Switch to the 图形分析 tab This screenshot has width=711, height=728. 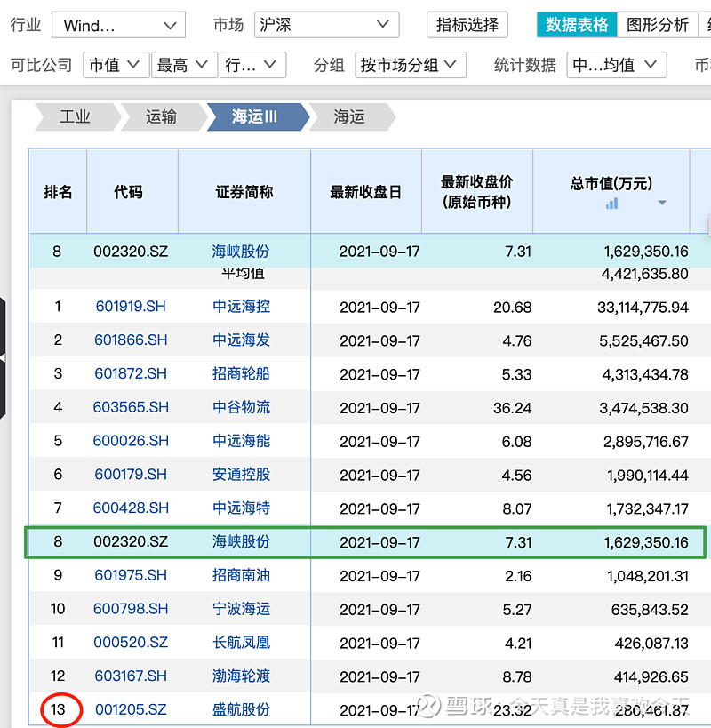coord(659,25)
